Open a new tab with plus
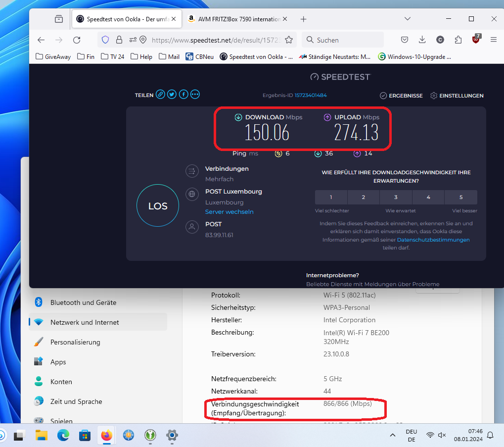Image resolution: width=504 pixels, height=447 pixels. click(x=303, y=19)
